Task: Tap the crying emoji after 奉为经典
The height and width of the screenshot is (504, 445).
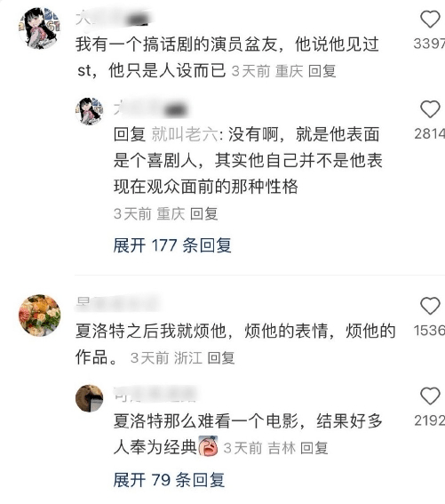Action: tap(208, 446)
